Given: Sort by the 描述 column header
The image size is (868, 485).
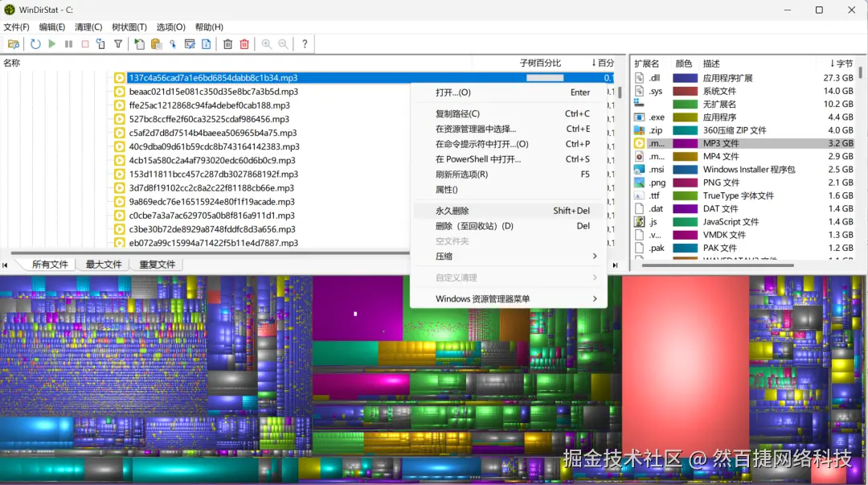Looking at the screenshot, I should coord(711,64).
